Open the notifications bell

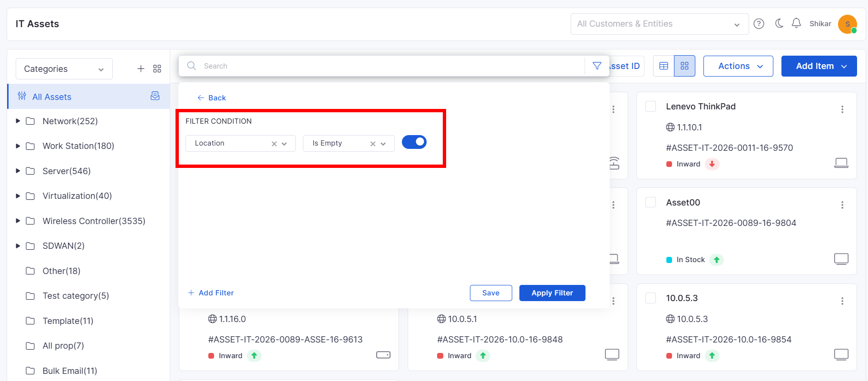click(796, 23)
